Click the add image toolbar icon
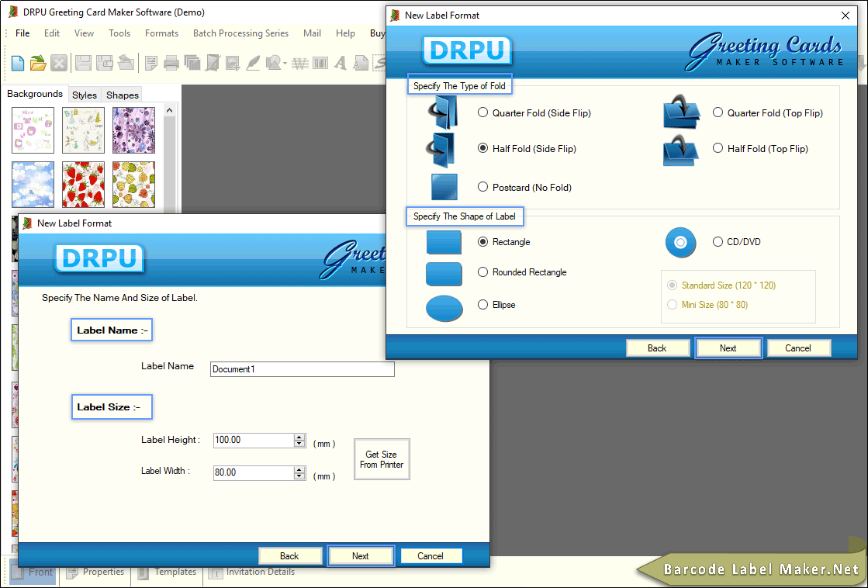Viewport: 868px width, 588px height. 233,63
